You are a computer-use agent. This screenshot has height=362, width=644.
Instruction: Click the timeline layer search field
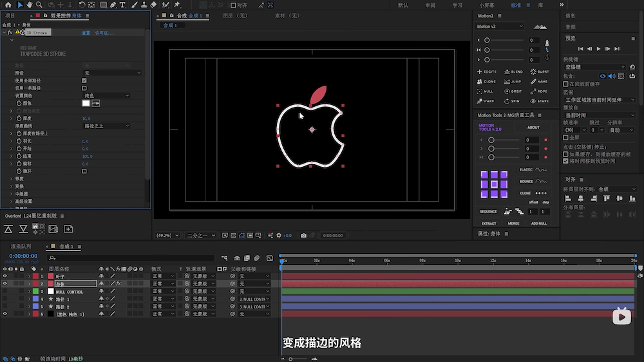131,258
